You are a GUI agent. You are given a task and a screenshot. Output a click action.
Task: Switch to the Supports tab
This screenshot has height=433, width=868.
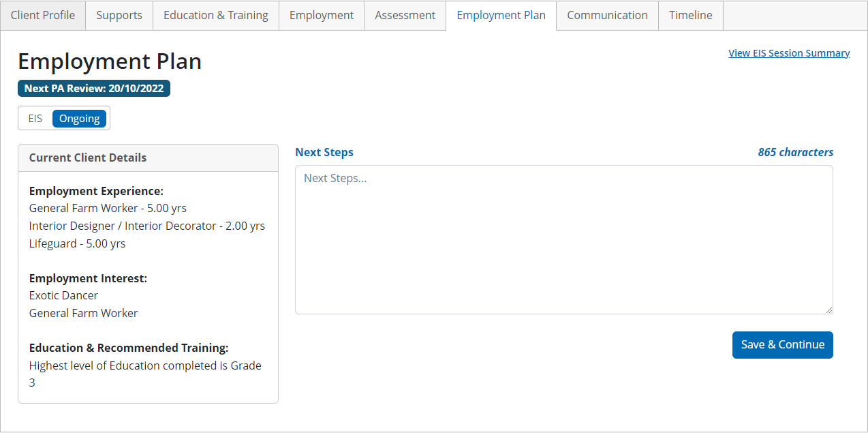point(119,15)
